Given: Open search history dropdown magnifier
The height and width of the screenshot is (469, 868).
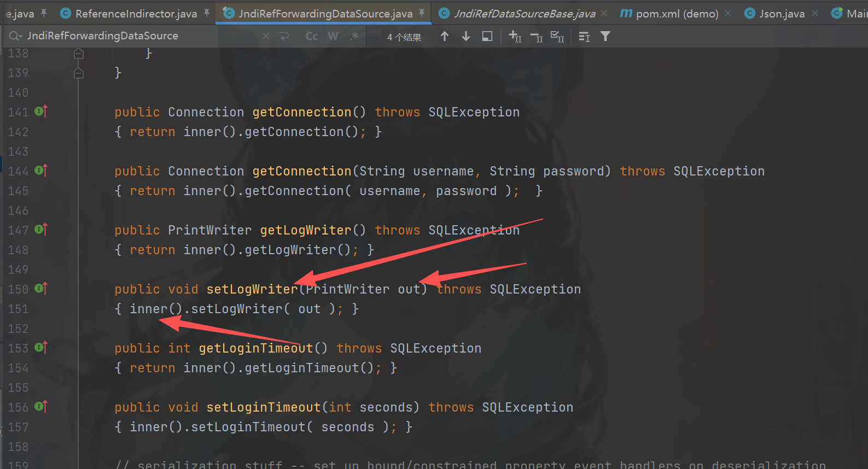Looking at the screenshot, I should tap(15, 36).
